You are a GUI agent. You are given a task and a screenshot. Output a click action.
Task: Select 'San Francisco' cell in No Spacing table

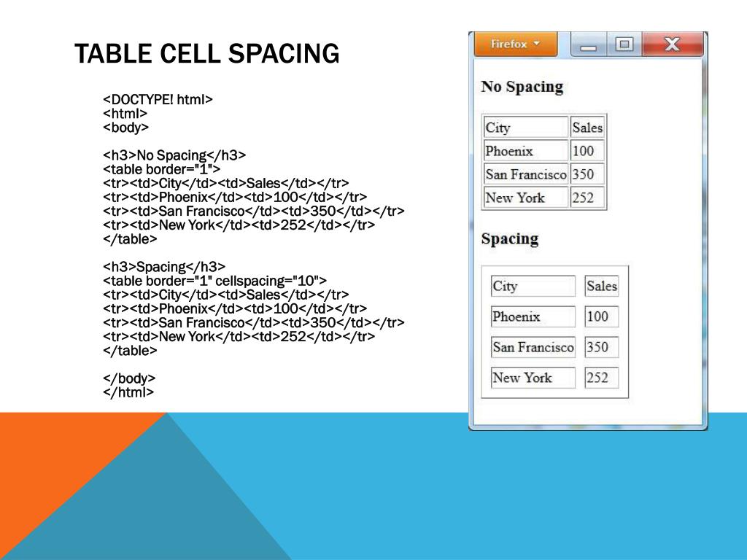point(526,174)
